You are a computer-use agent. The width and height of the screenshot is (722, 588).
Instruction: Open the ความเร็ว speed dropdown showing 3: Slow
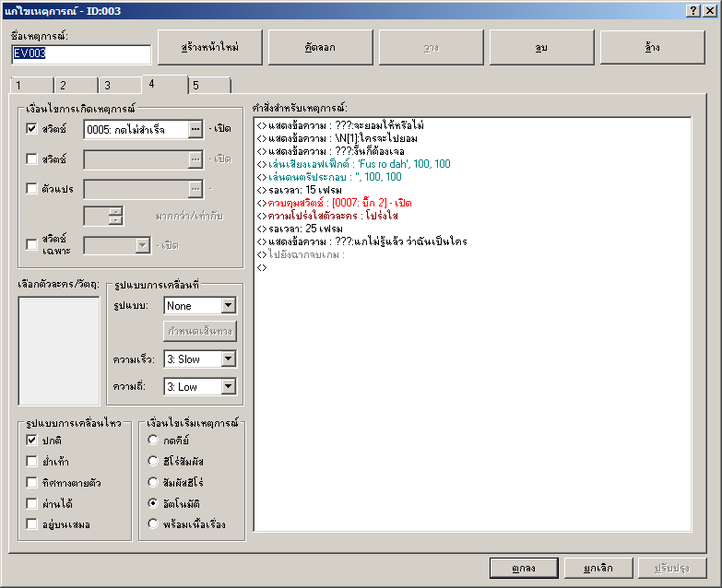[x=229, y=359]
